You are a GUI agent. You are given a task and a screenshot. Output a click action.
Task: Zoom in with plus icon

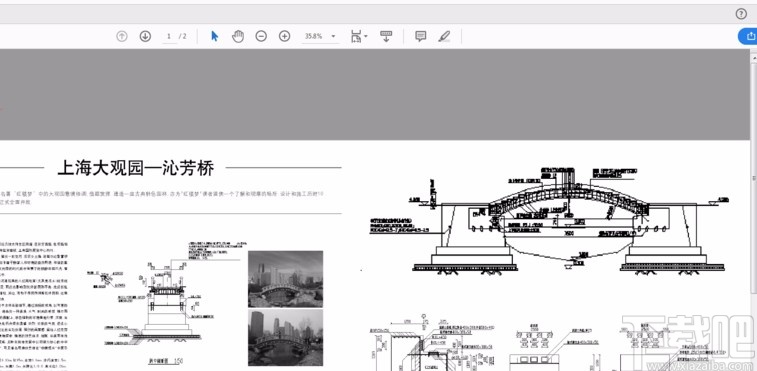point(285,36)
